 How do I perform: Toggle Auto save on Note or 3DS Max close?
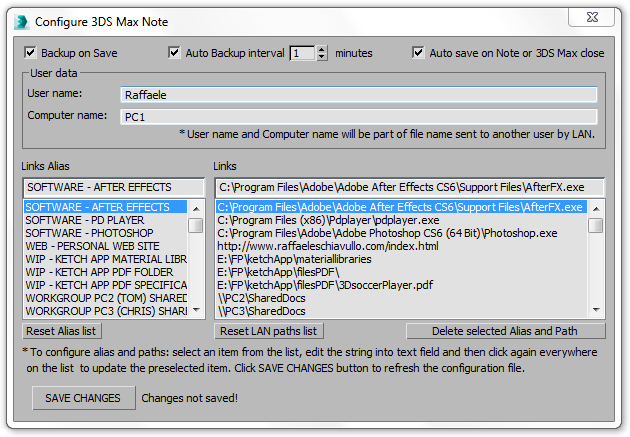coord(418,53)
